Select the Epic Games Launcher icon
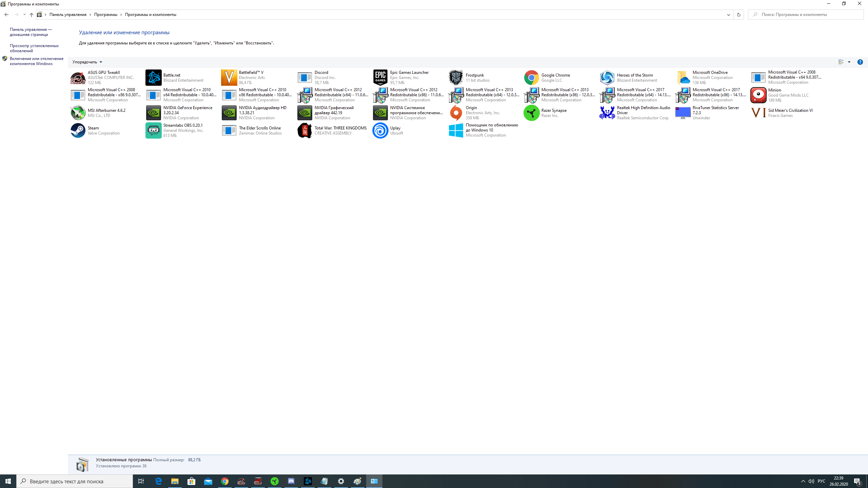 (x=380, y=78)
